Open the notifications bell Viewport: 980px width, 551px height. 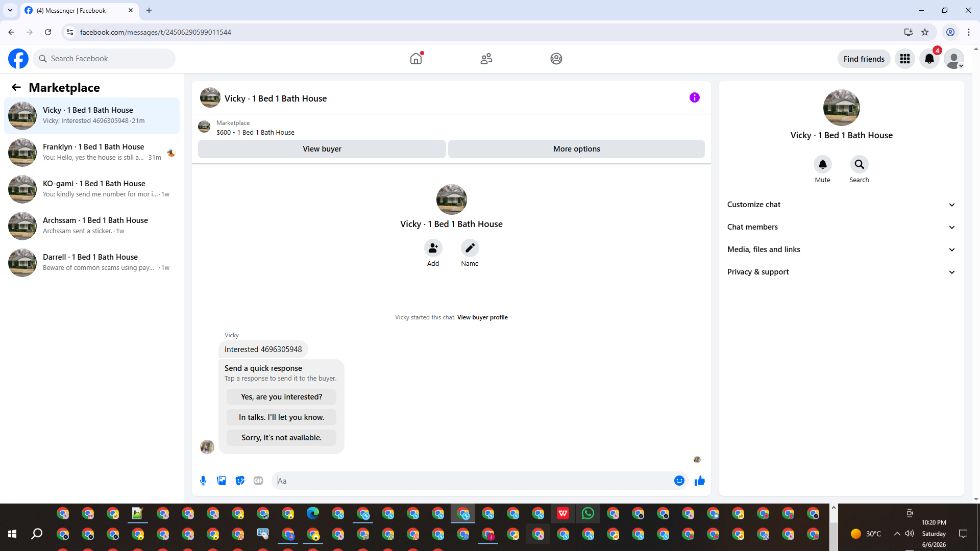click(x=929, y=59)
